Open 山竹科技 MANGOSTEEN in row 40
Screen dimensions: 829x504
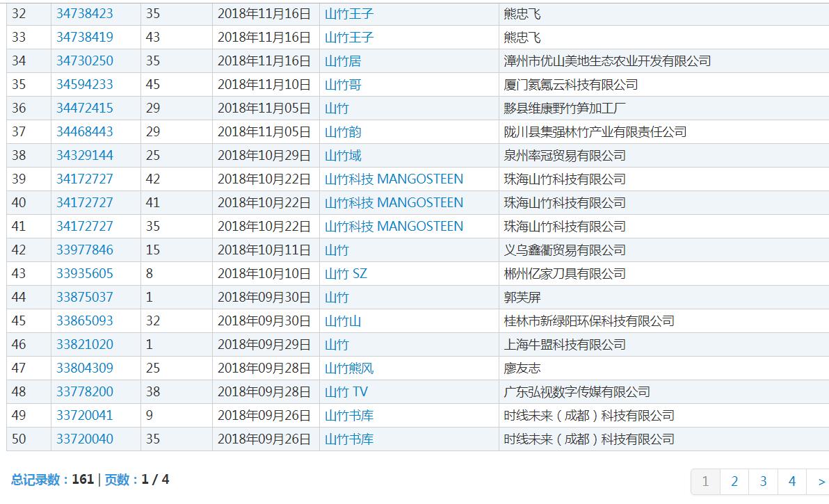(394, 203)
